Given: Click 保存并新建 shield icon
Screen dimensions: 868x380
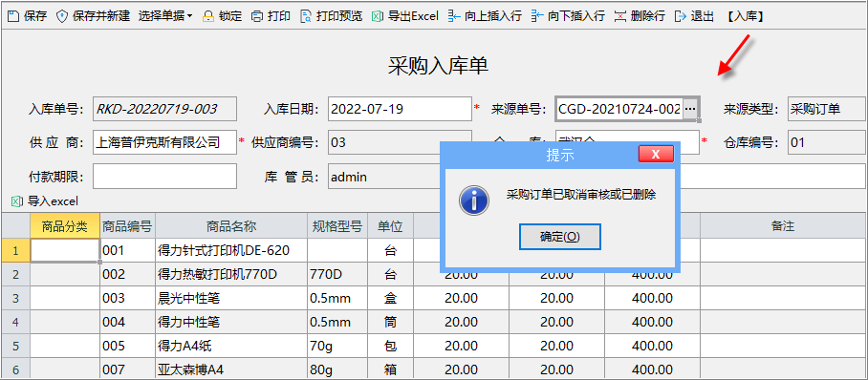Looking at the screenshot, I should pyautogui.click(x=62, y=16).
